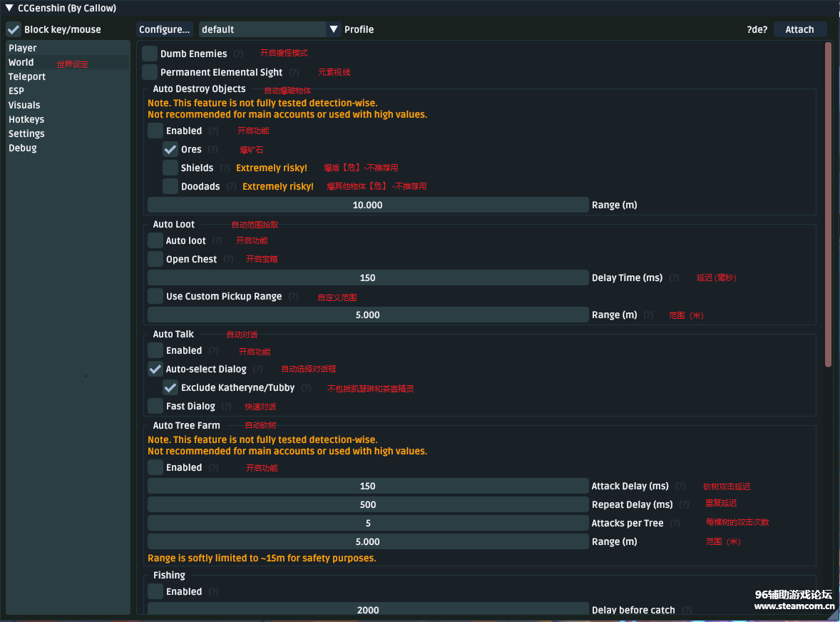
Task: Click the help marker next to Delay Time (ms)
Action: (x=674, y=278)
